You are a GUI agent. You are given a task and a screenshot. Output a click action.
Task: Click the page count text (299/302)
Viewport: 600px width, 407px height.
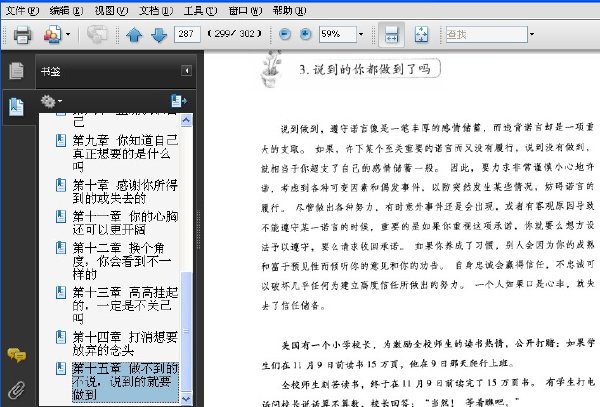234,34
